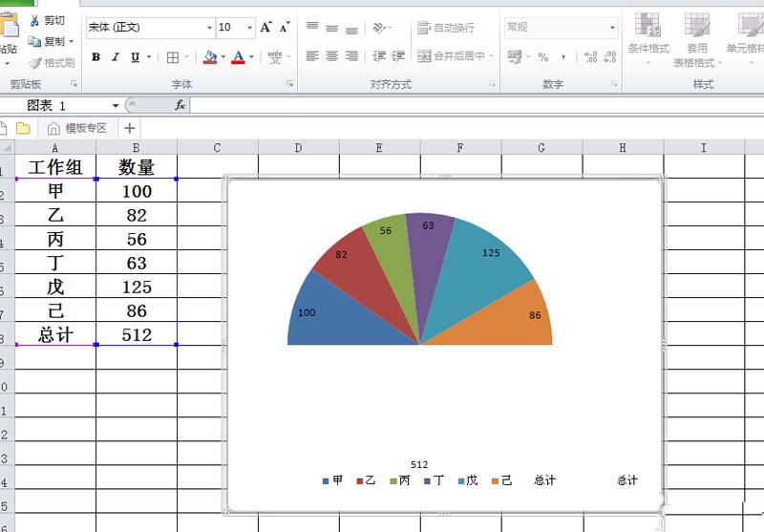Decrease the indent
The height and width of the screenshot is (532, 764).
tap(379, 56)
